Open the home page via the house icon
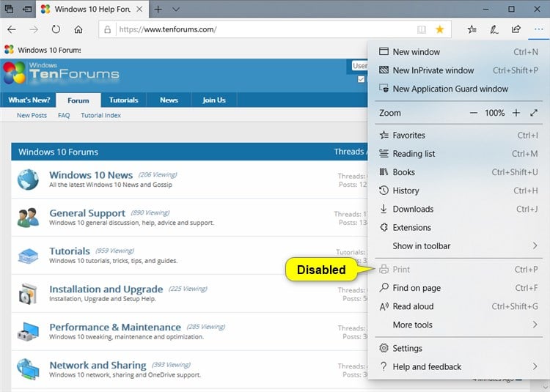This screenshot has height=392, width=550. pyautogui.click(x=78, y=29)
